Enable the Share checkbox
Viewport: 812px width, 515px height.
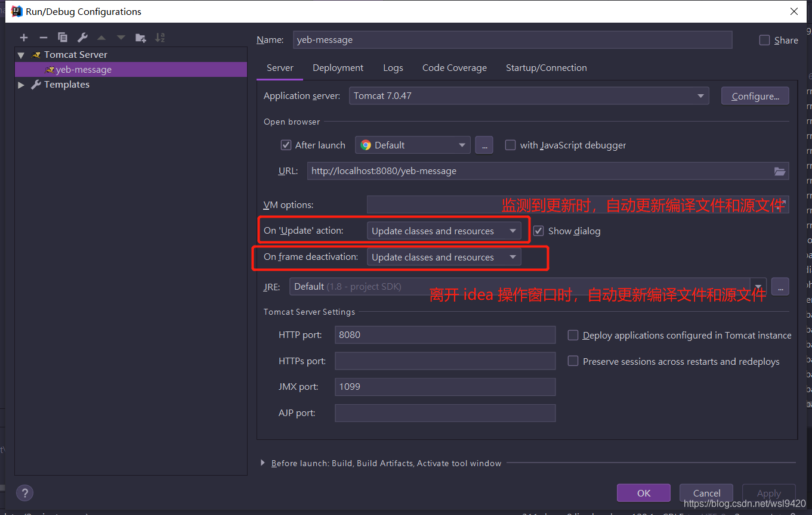click(764, 40)
